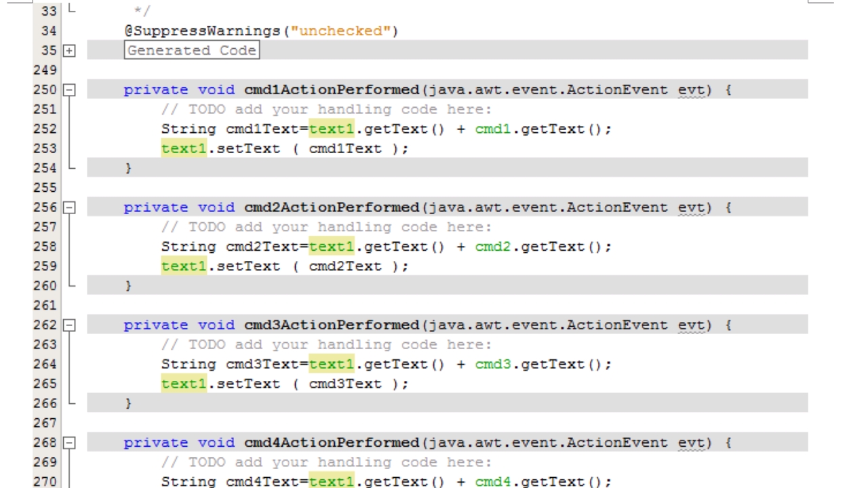
Task: Click the "unchecked" string literal
Action: 340,30
